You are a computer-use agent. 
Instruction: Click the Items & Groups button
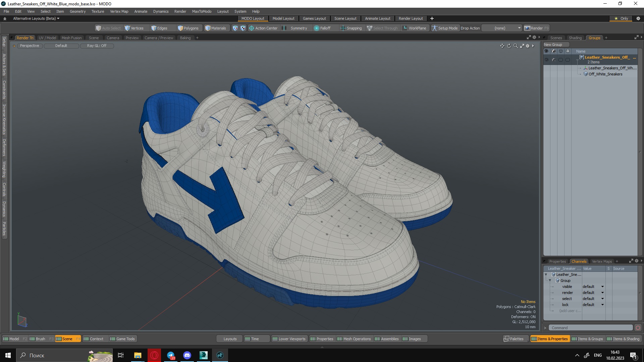pos(587,339)
